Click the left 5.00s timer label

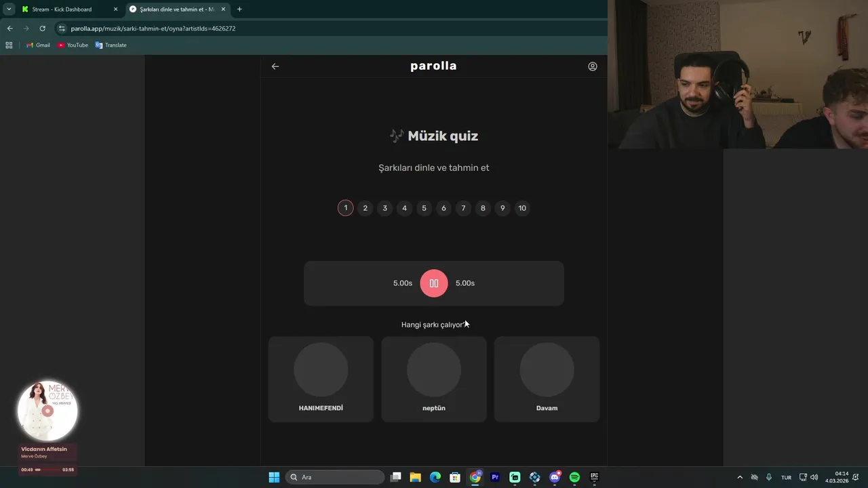click(x=403, y=283)
